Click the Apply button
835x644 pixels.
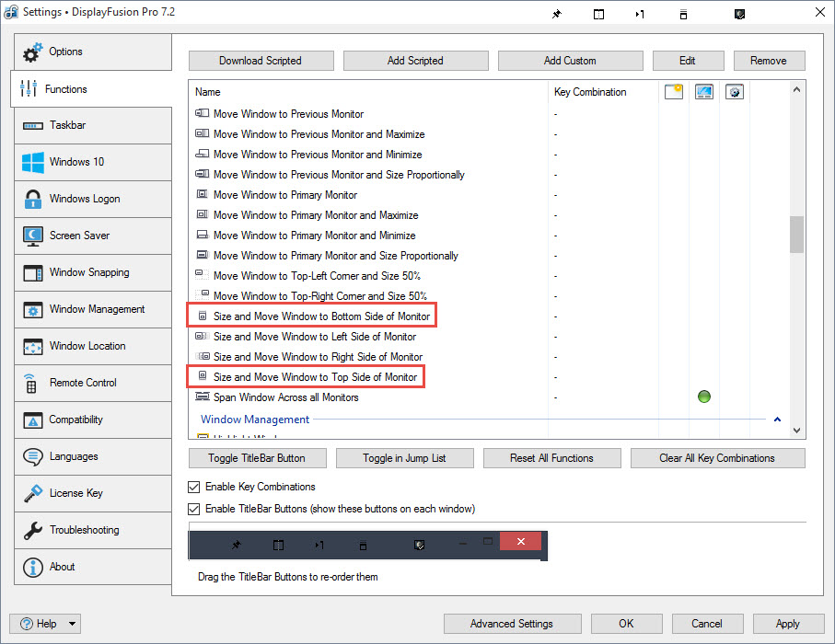788,623
